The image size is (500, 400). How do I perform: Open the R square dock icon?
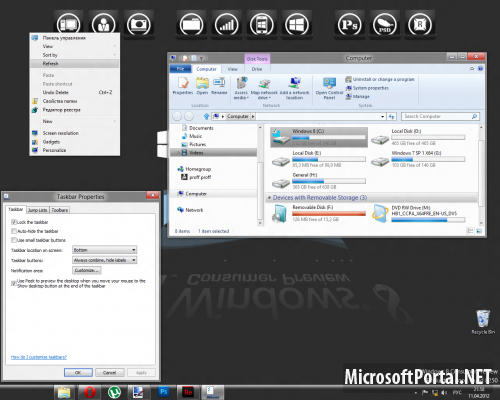[x=420, y=24]
